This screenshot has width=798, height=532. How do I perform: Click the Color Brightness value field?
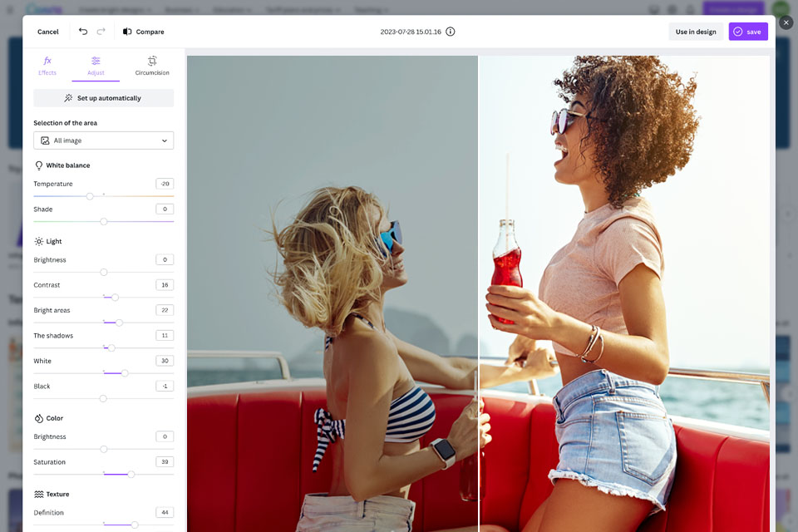click(165, 436)
